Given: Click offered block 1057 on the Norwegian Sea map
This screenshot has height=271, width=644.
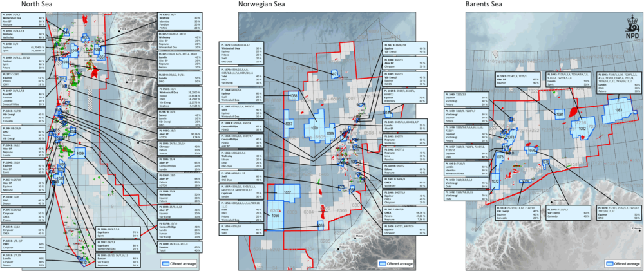Looking at the screenshot, I should tap(287, 192).
